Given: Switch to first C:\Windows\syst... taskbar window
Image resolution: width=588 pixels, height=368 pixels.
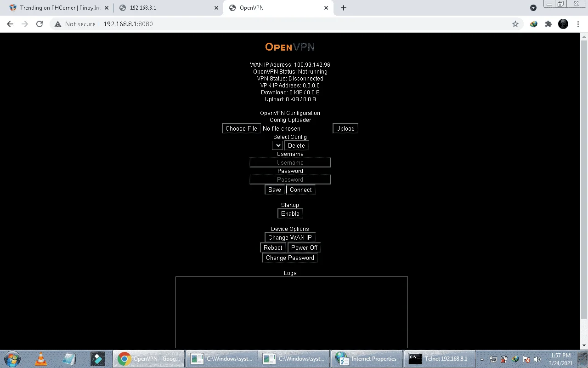Looking at the screenshot, I should (x=221, y=359).
